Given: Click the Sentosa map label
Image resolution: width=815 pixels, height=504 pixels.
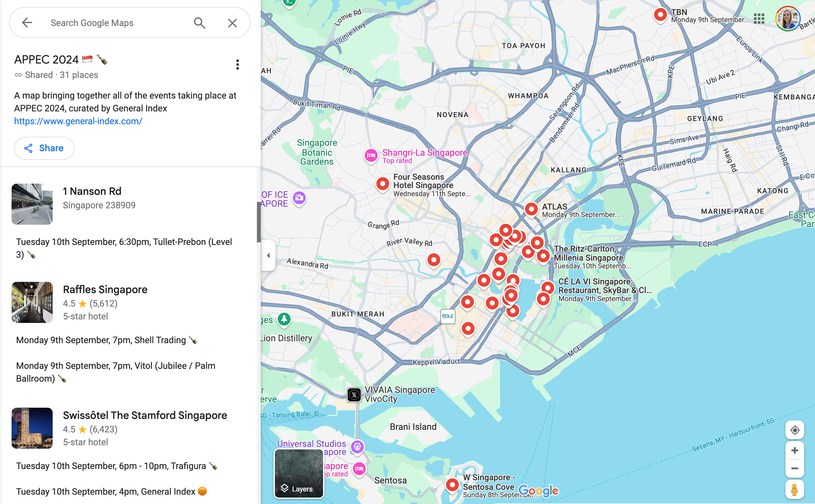Looking at the screenshot, I should tap(390, 480).
